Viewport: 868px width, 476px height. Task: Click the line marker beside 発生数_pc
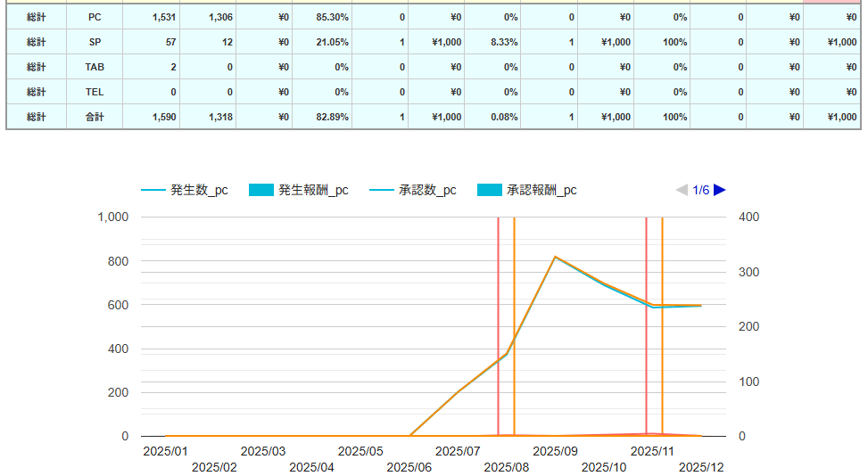pyautogui.click(x=153, y=190)
